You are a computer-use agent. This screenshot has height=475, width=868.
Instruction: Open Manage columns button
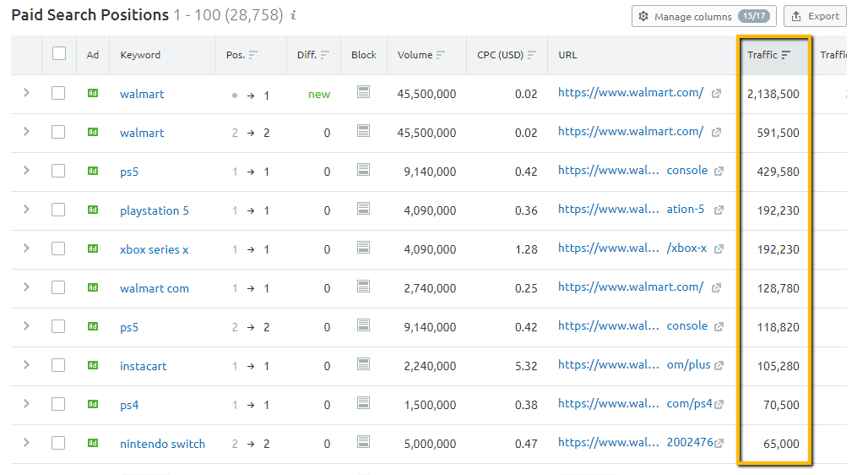click(703, 16)
